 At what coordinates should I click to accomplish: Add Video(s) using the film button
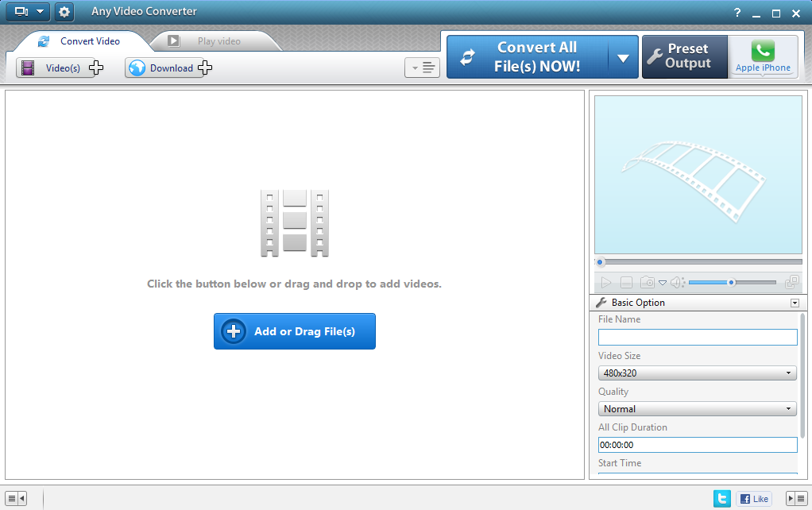pos(60,68)
